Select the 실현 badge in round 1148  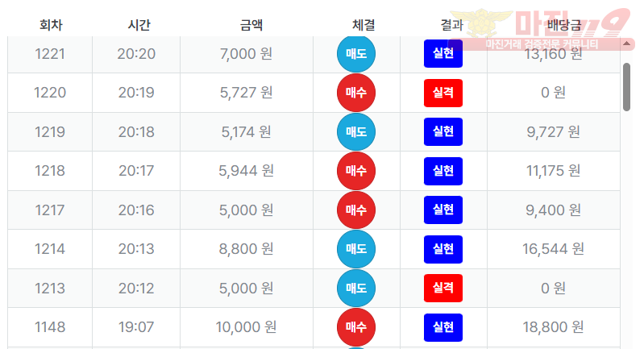tap(442, 327)
